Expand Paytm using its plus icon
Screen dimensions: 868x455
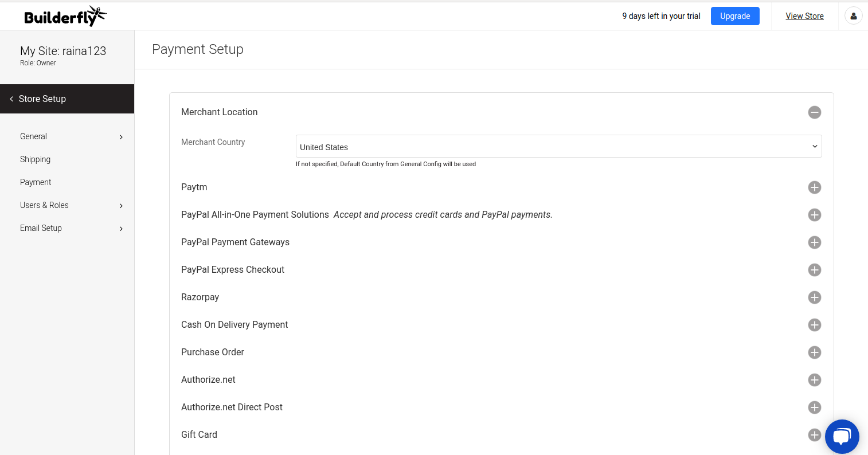pos(814,187)
